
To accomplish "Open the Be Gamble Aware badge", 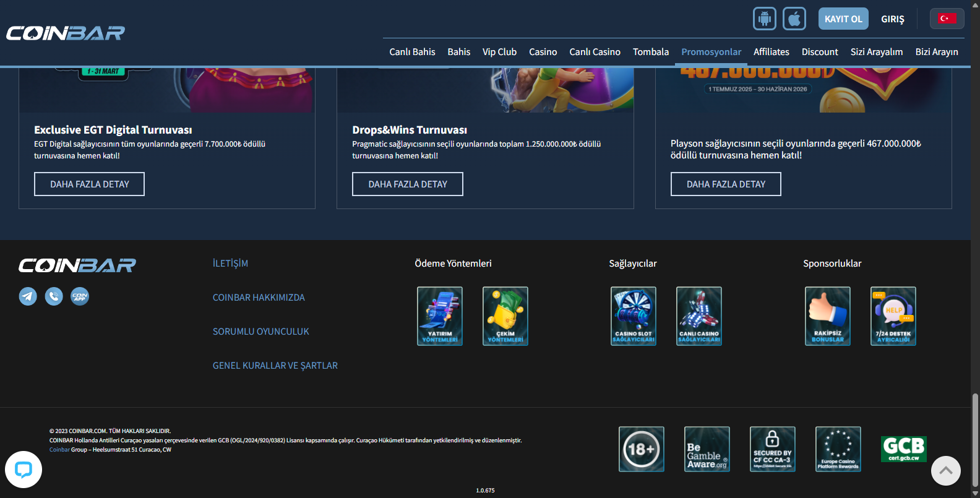I will point(707,449).
